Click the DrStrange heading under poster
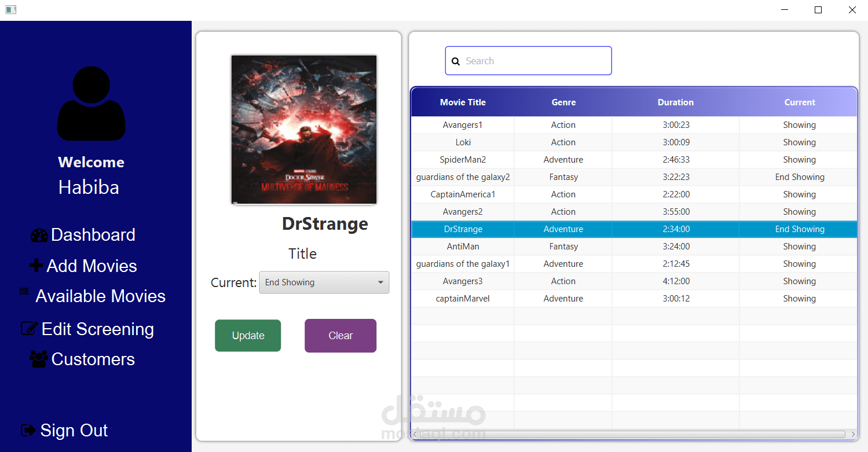This screenshot has width=868, height=452. pos(325,224)
